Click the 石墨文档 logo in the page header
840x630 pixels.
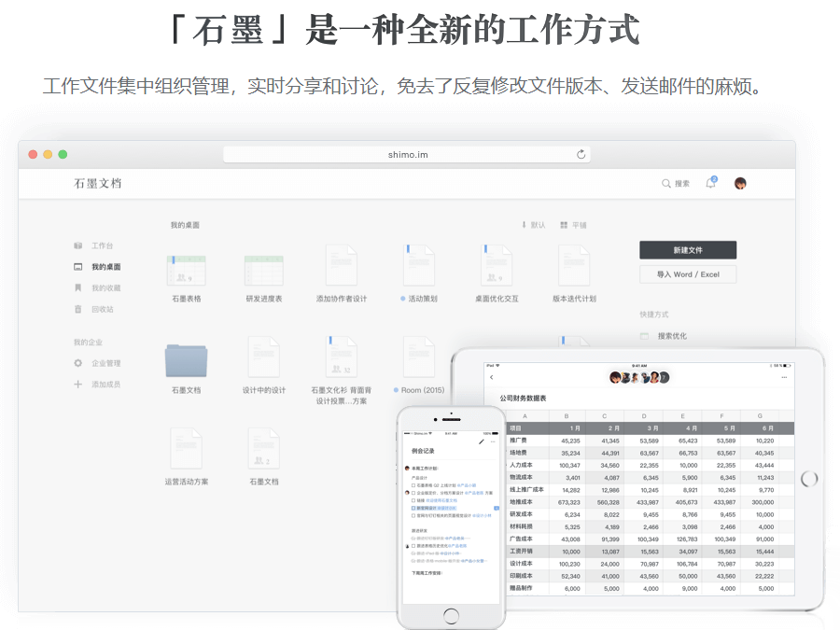click(97, 183)
